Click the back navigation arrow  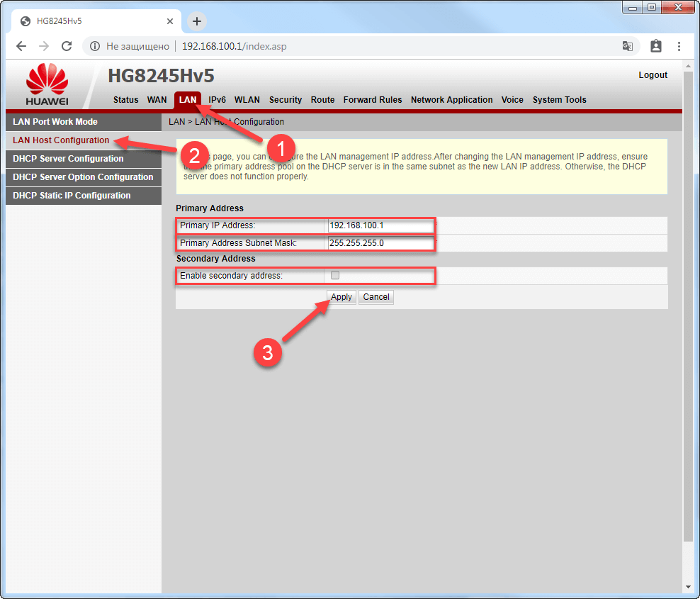pos(21,45)
